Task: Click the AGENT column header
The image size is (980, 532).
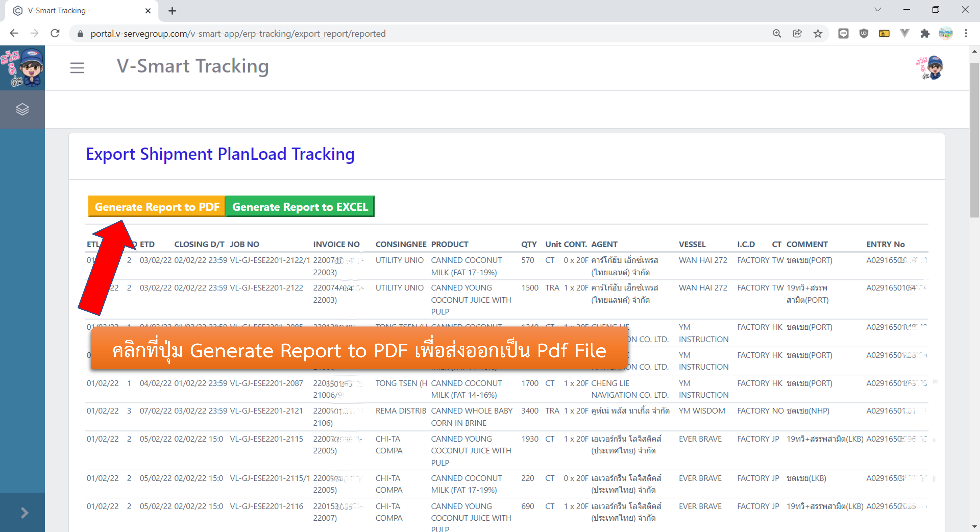Action: [604, 244]
